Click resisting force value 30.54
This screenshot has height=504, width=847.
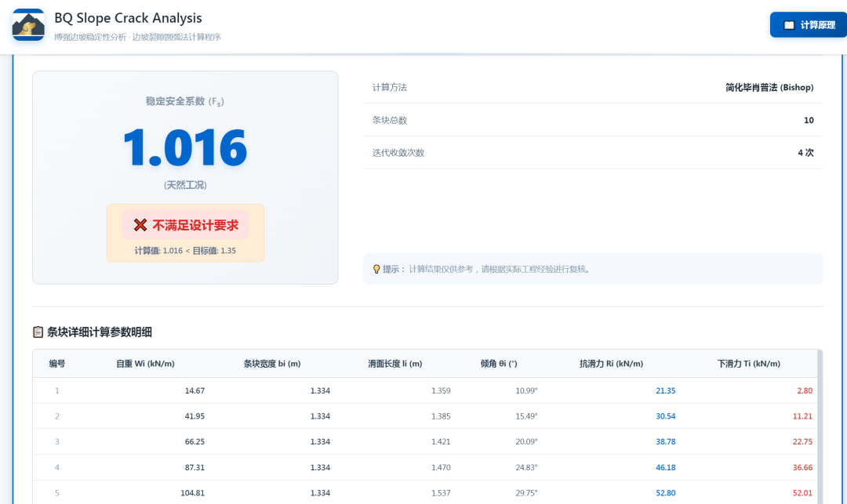[x=666, y=416]
